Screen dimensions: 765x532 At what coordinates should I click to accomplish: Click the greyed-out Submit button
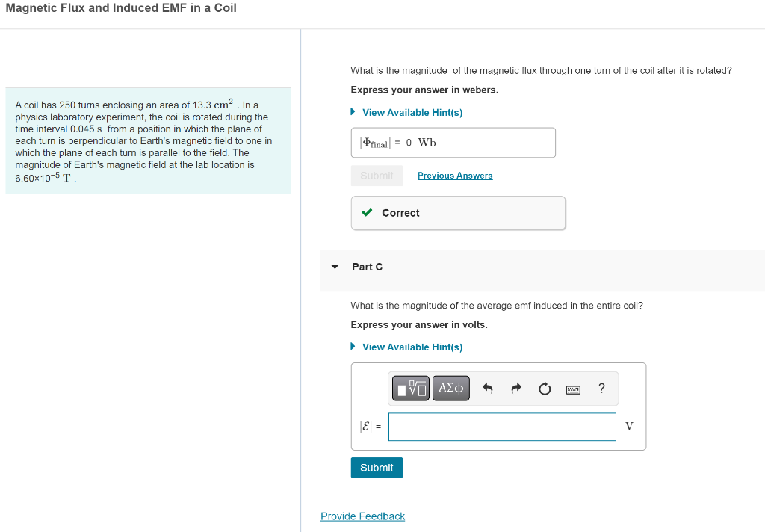(x=377, y=175)
